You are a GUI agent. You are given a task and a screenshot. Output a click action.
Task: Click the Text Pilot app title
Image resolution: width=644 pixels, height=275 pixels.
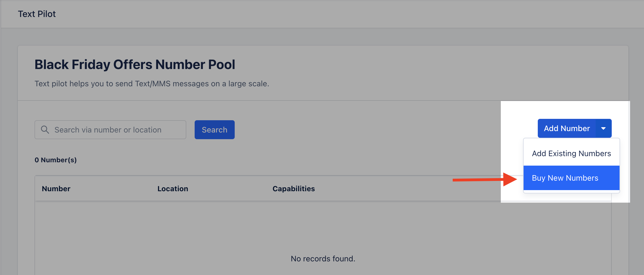(x=37, y=14)
